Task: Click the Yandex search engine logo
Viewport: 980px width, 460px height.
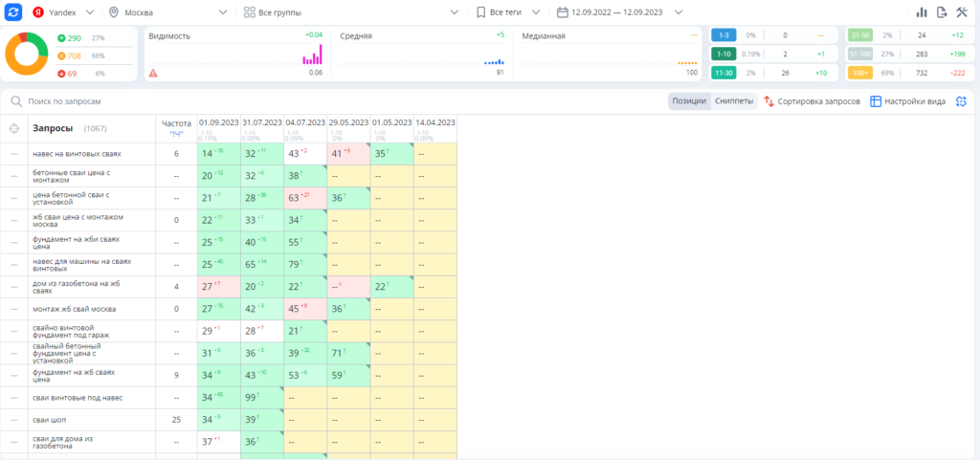Action: pos(38,11)
